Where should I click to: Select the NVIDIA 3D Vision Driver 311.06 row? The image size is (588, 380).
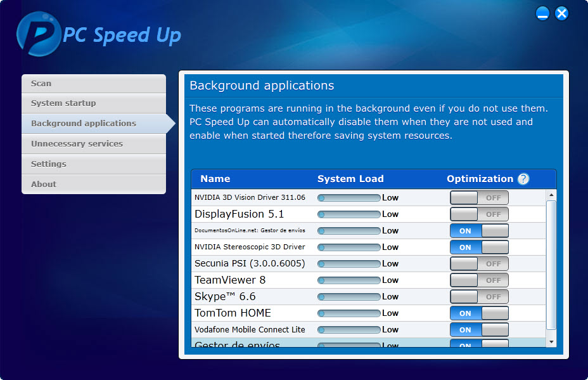coord(369,197)
